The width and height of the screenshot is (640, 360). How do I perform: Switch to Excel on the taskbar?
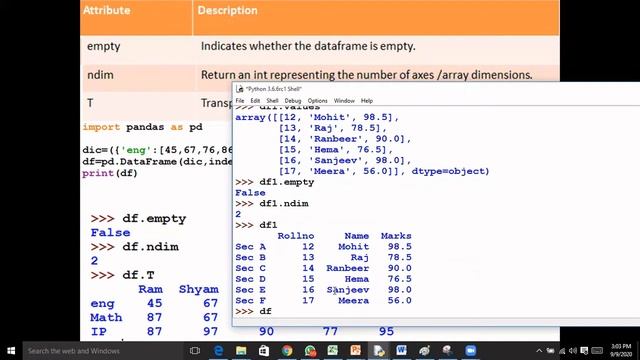(333, 351)
